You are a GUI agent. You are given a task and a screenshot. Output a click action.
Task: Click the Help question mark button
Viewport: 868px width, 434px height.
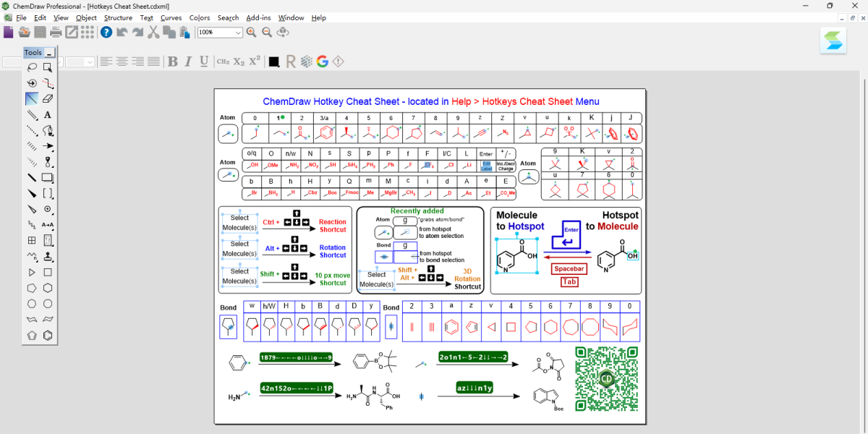coord(106,33)
